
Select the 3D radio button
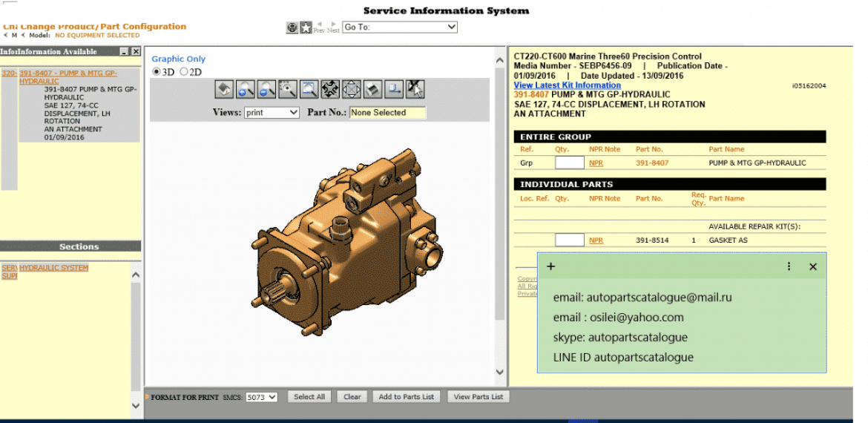[157, 72]
